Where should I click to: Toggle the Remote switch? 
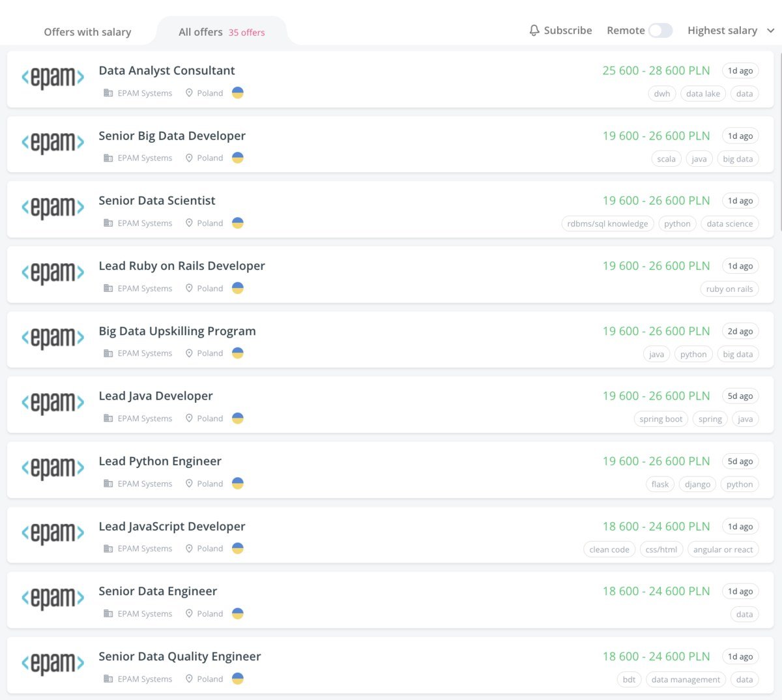tap(660, 31)
